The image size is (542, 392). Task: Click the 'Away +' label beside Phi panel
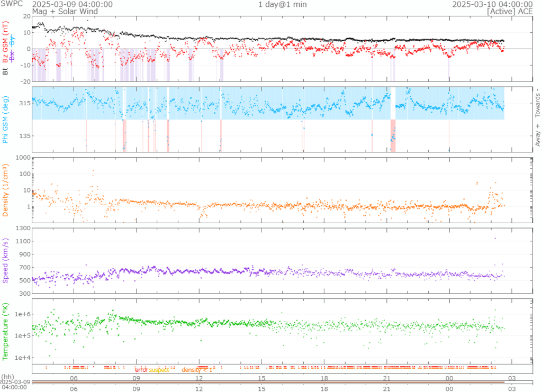537,135
